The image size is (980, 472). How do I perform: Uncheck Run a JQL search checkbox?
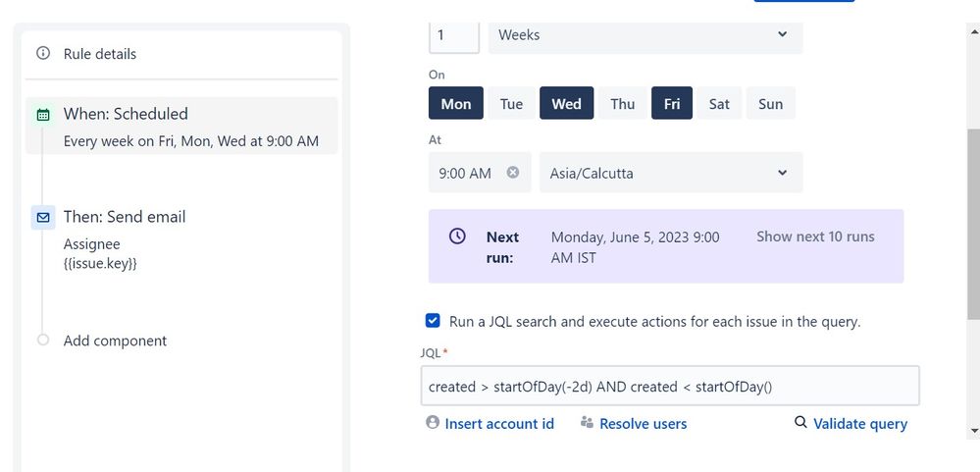tap(433, 321)
